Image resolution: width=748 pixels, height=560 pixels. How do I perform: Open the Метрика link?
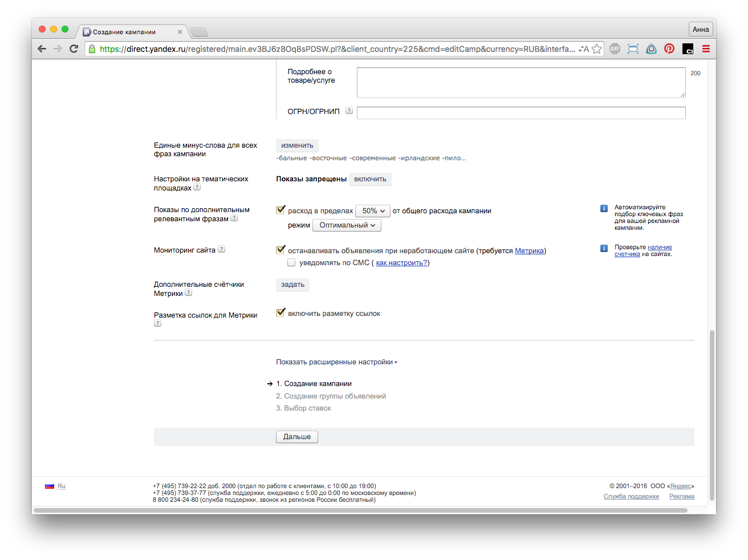coord(529,251)
